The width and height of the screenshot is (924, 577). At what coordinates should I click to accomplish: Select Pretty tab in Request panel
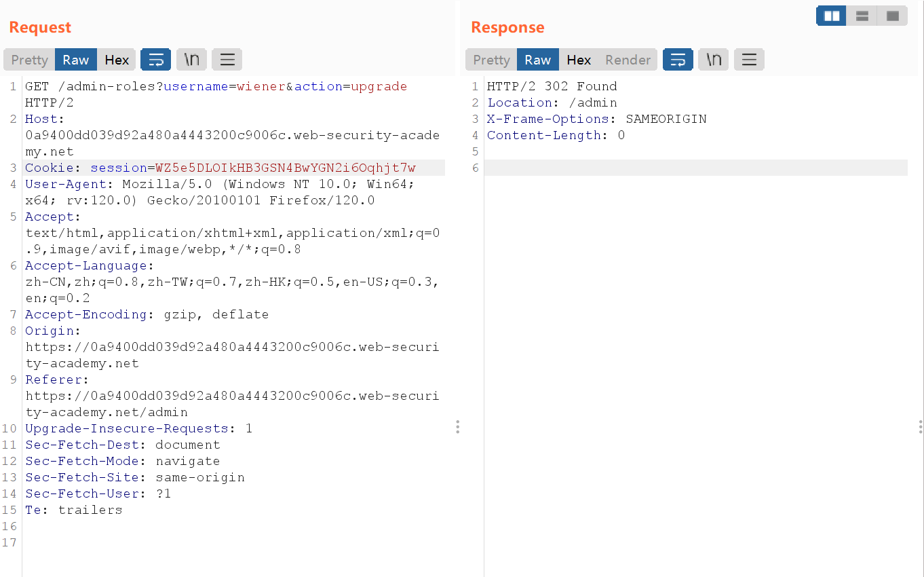(29, 60)
